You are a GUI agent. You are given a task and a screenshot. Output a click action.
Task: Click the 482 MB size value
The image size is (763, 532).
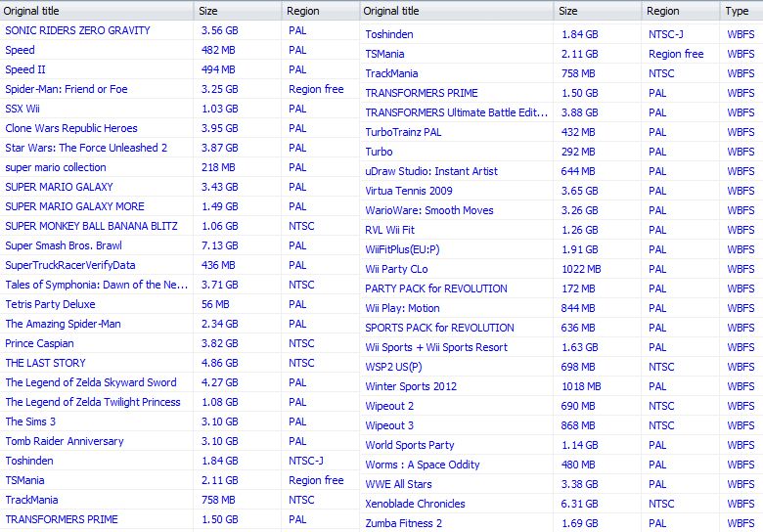[218, 50]
